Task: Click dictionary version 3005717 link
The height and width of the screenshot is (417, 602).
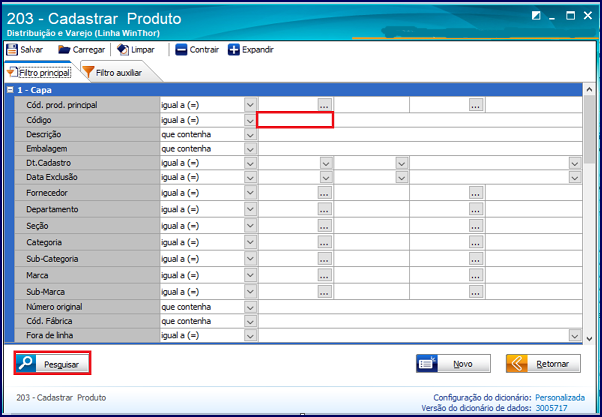Action: click(x=551, y=408)
